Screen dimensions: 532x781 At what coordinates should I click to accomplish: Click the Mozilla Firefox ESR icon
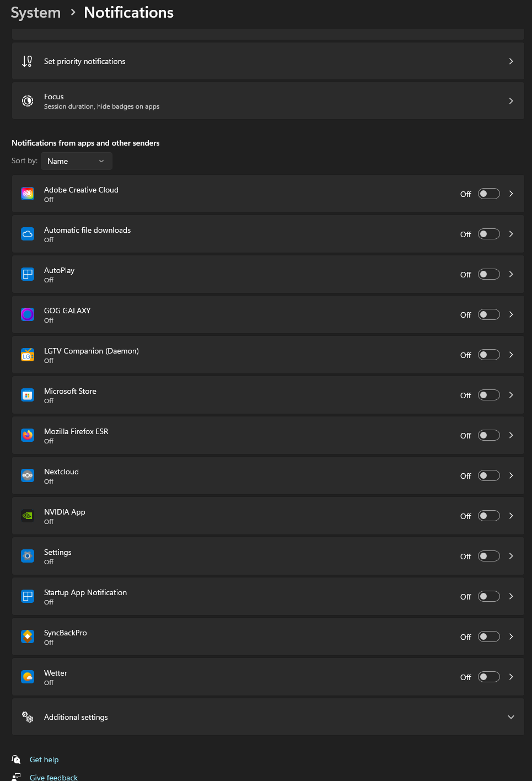tap(28, 435)
